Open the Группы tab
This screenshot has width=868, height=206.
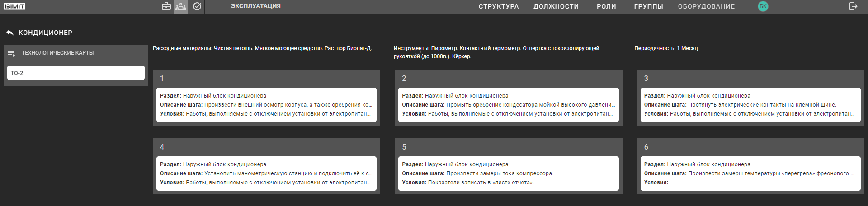[648, 6]
